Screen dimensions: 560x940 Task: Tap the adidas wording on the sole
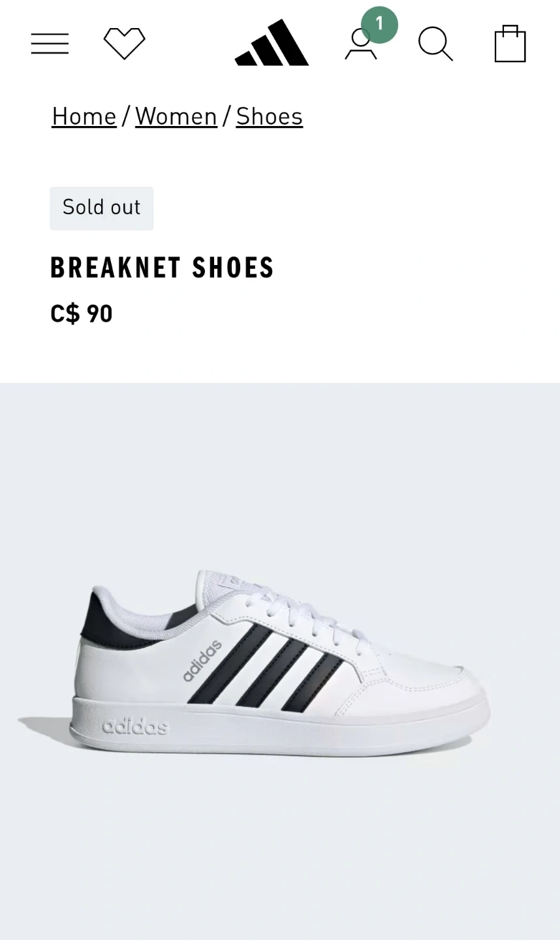[135, 727]
